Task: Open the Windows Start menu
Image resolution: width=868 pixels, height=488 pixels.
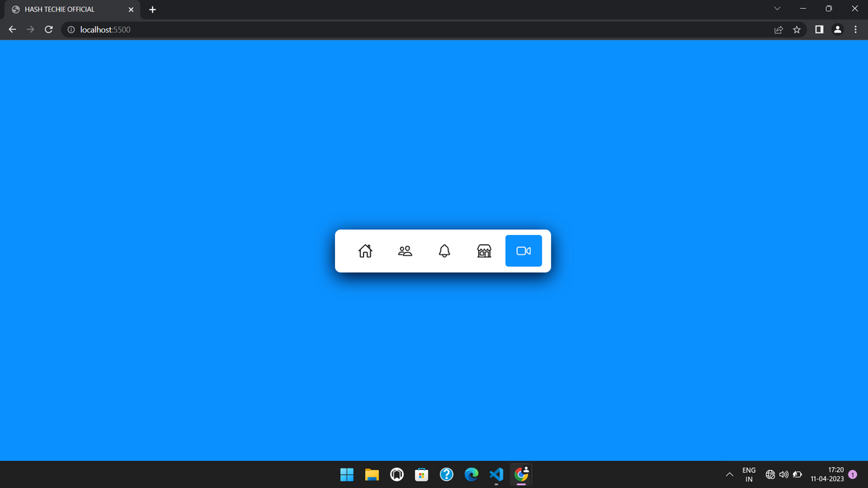Action: click(346, 474)
